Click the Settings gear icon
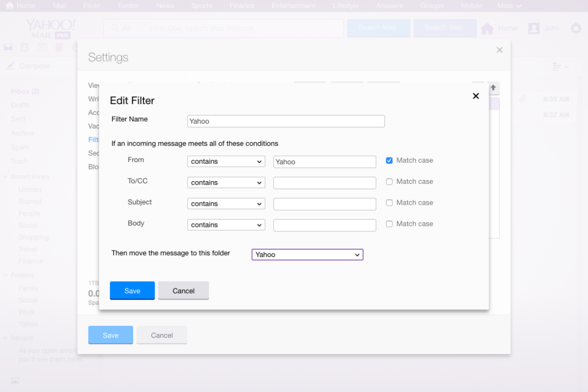Screen dimensions: 588x392 click(x=575, y=28)
